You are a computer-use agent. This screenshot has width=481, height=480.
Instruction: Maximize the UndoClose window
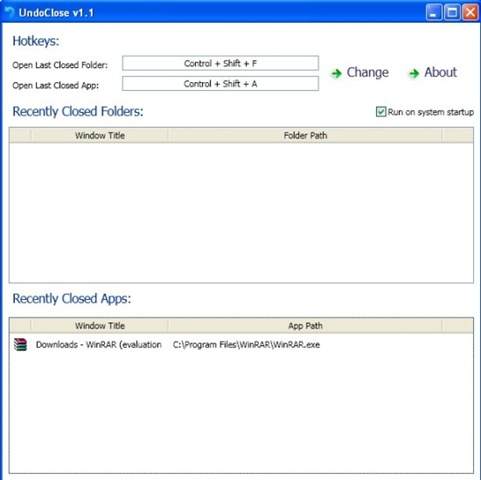452,13
